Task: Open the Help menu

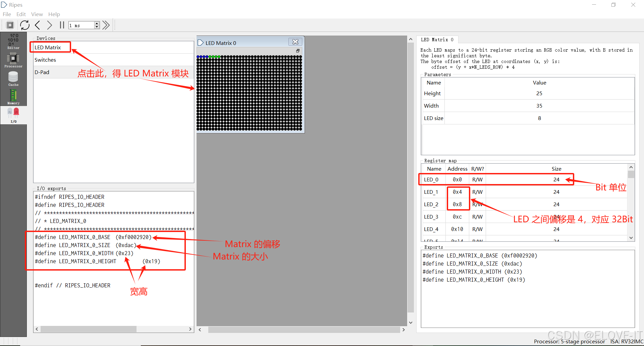Action: (x=54, y=14)
